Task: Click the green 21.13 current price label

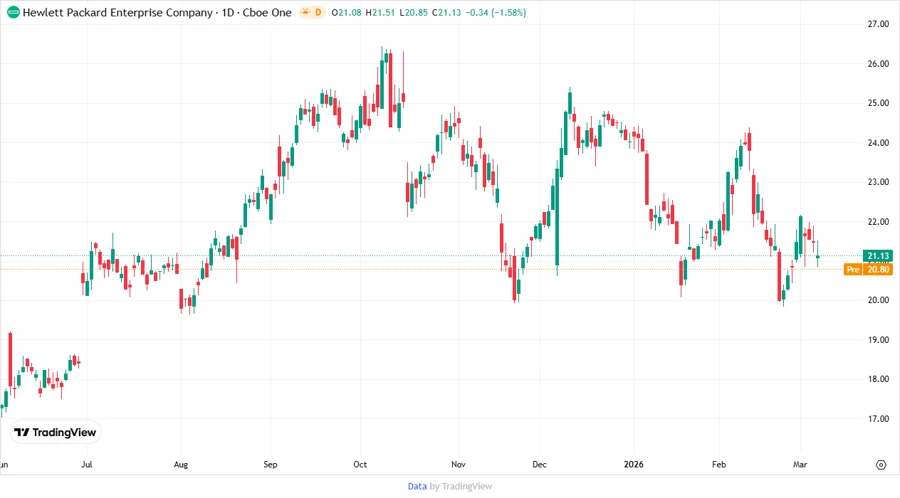Action: pos(878,256)
